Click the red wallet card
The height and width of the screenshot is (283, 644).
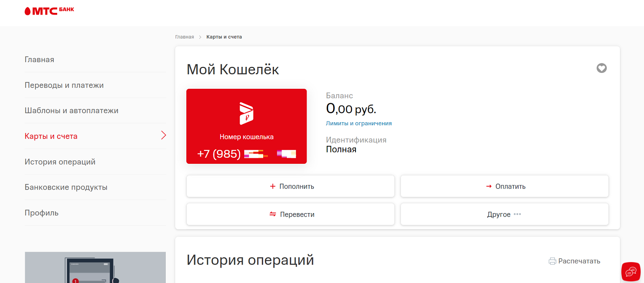[246, 126]
